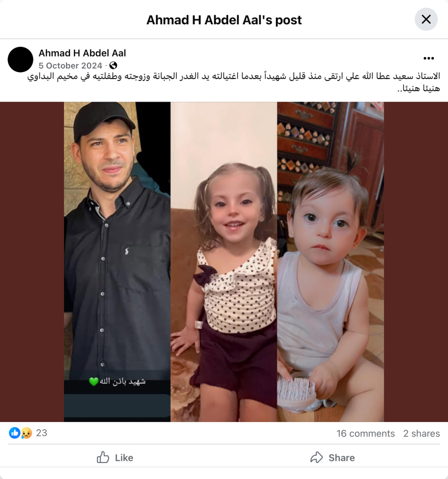Click the Arabic post caption text
This screenshot has height=479, width=448.
(x=234, y=82)
